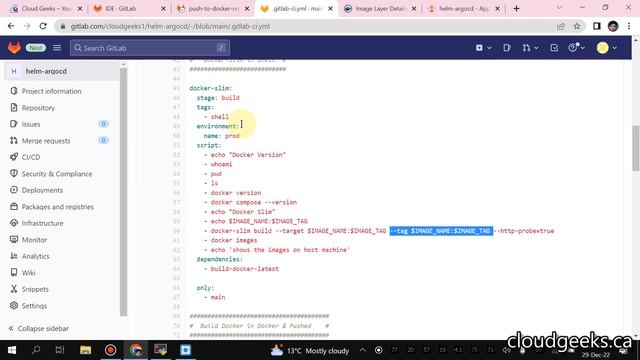The height and width of the screenshot is (360, 640).
Task: Click the share page icon in address bar
Action: (560, 26)
